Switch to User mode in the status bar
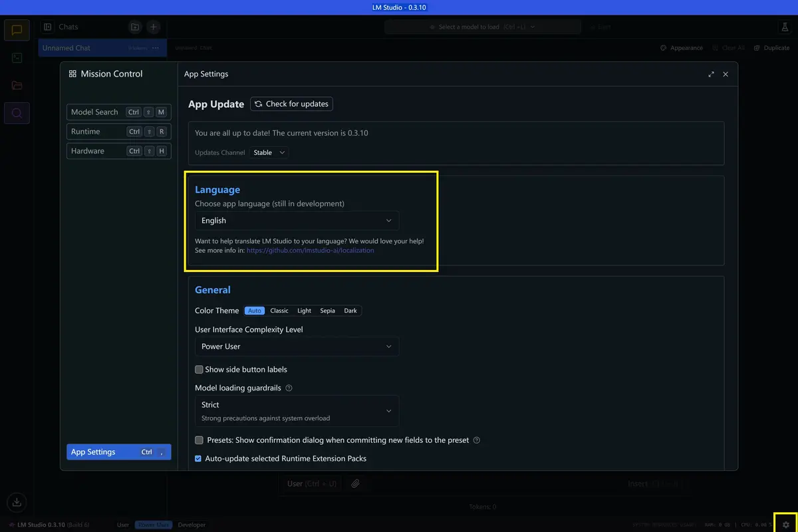The image size is (798, 532). (123, 525)
